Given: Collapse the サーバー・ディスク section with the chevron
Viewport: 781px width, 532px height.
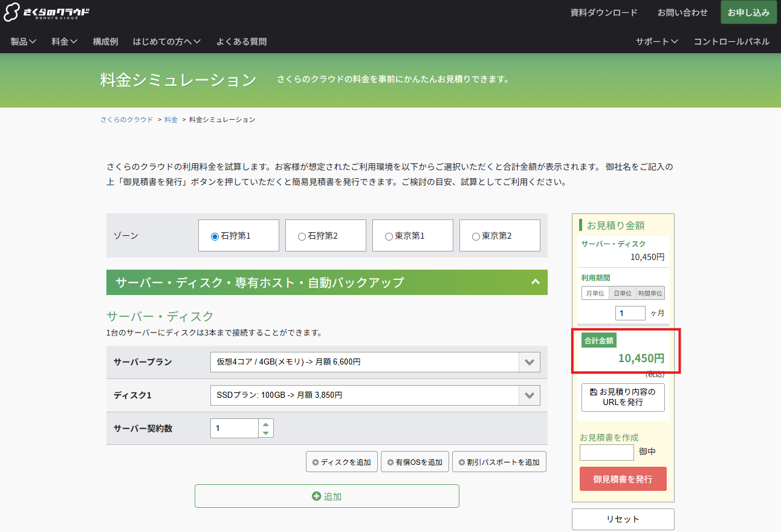Looking at the screenshot, I should pyautogui.click(x=534, y=281).
